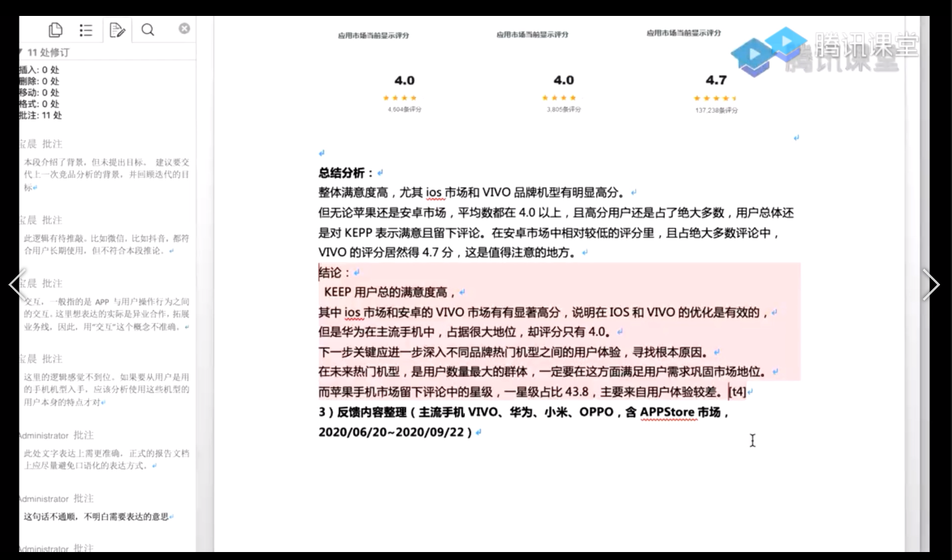Screen dimensions: 952x560
Task: Click the '结论：' highlighted heading
Action: click(x=334, y=272)
